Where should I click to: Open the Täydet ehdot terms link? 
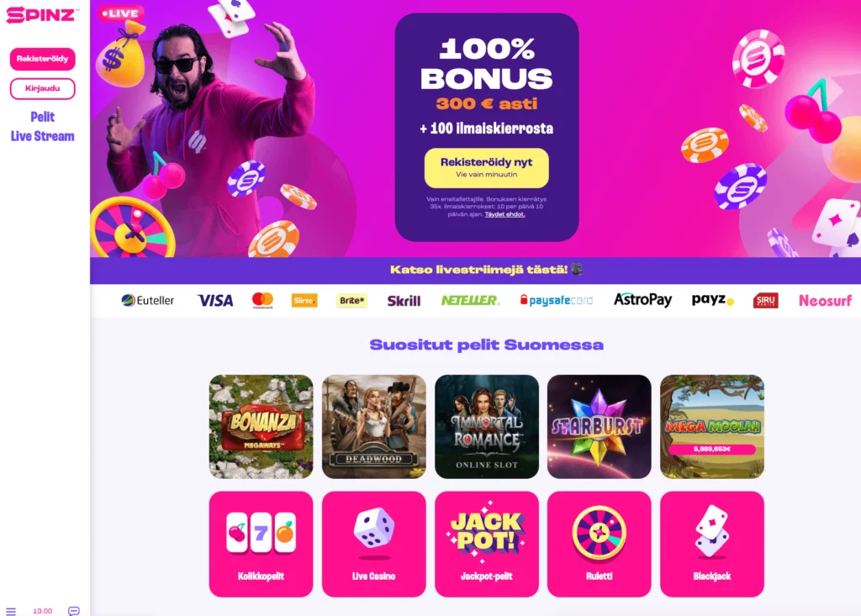tap(504, 214)
